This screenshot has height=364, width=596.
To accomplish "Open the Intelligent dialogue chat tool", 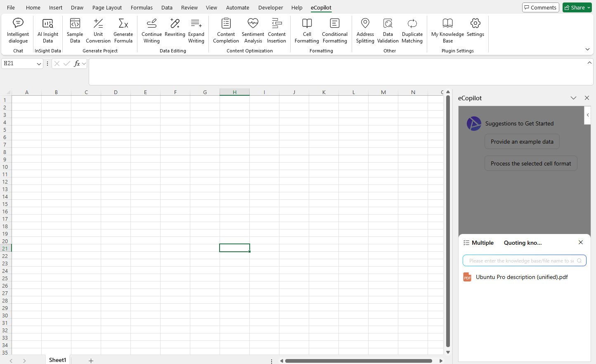I will point(18,30).
